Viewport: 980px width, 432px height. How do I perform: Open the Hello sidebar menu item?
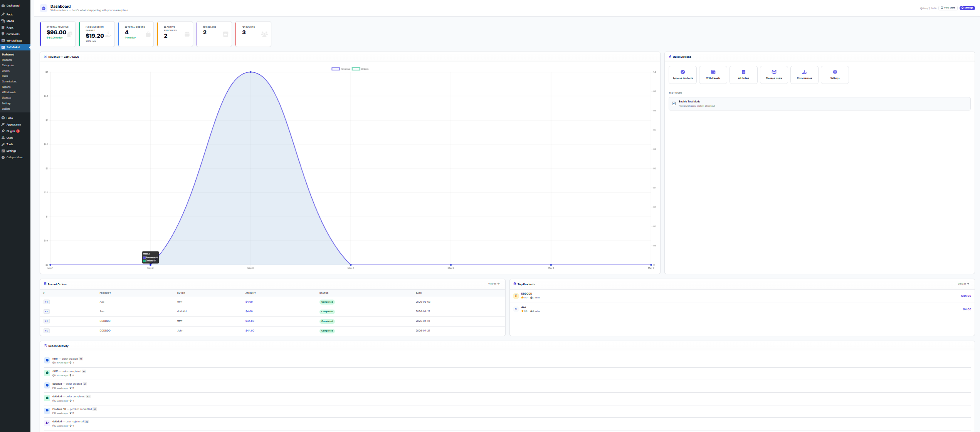(x=10, y=118)
